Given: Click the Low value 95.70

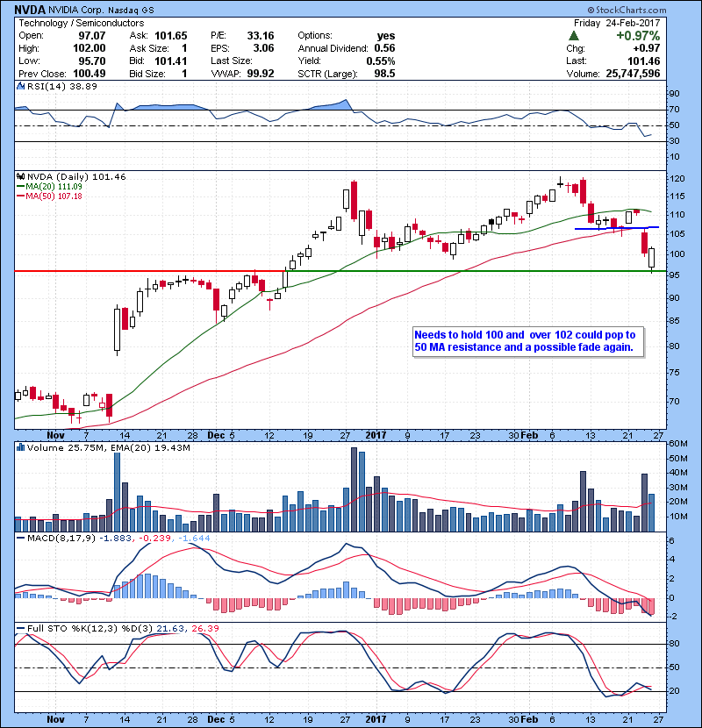Looking at the screenshot, I should 92,61.
